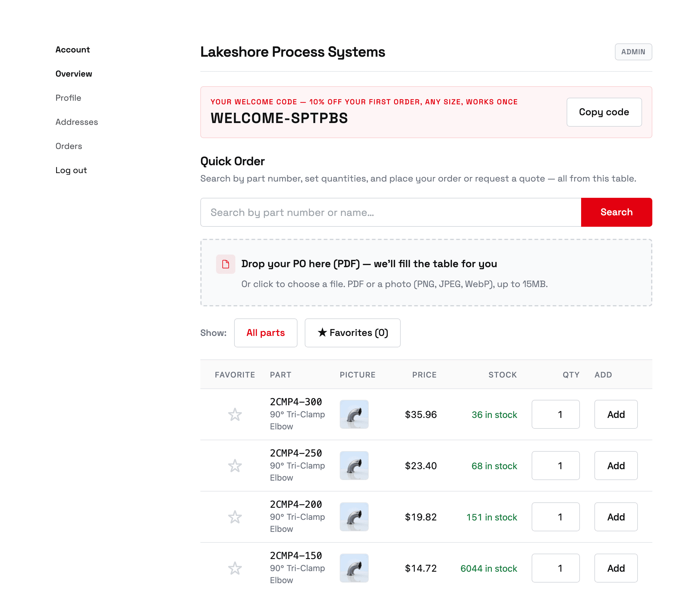
Task: Edit quantity for 2CMP4-250
Action: point(555,466)
